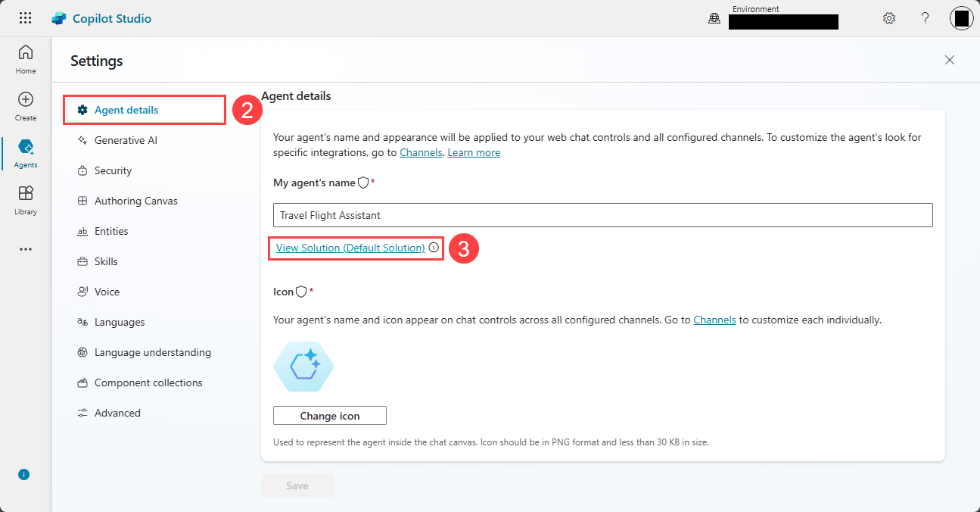
Task: Open View Solution (Default Solution) link
Action: [350, 248]
